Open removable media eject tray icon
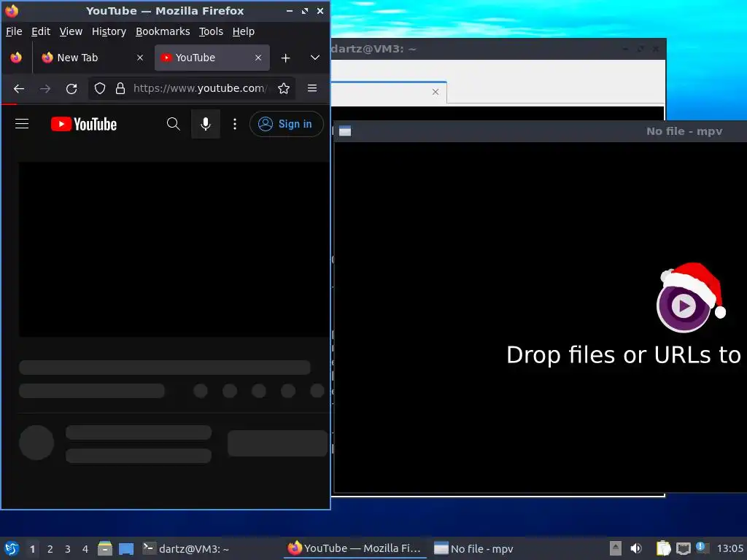 616,548
